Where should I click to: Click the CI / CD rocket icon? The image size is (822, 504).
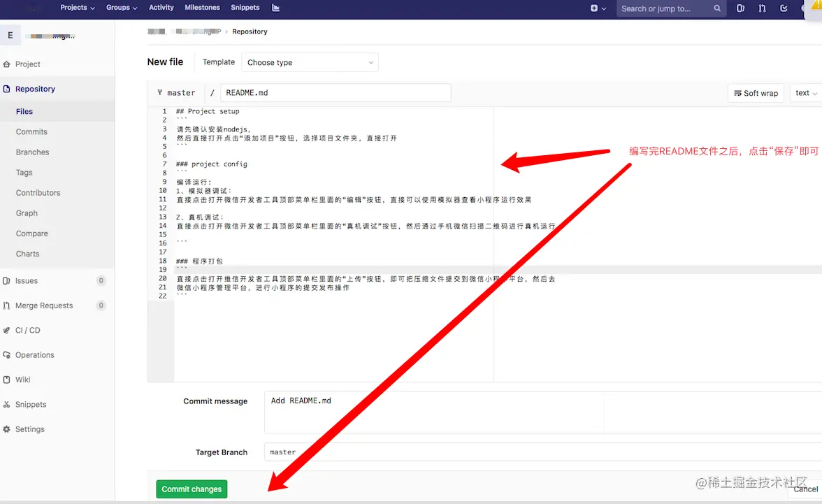coord(6,330)
